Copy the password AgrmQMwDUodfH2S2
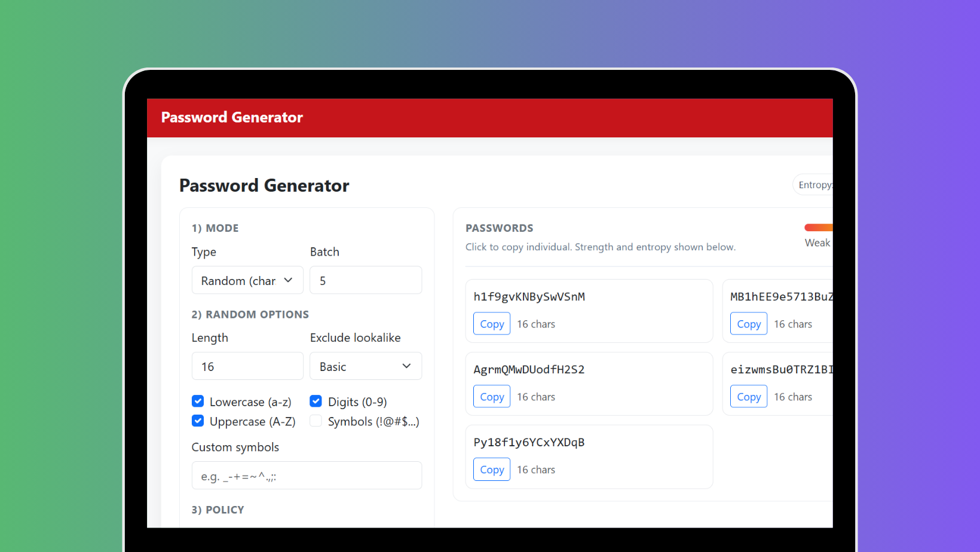 coord(491,396)
